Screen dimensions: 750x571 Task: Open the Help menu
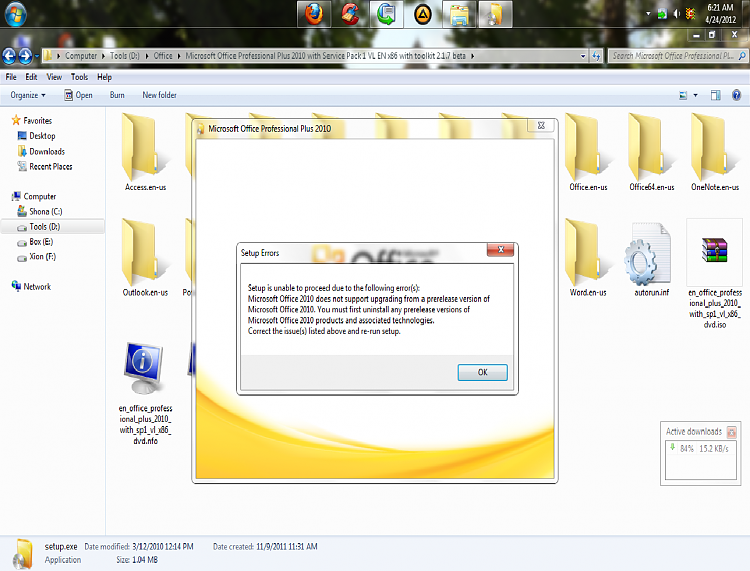pyautogui.click(x=104, y=77)
